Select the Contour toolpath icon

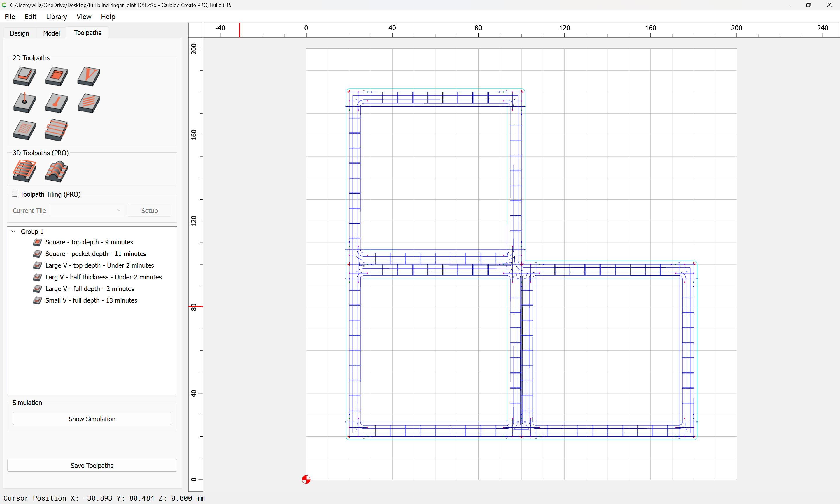tap(24, 76)
